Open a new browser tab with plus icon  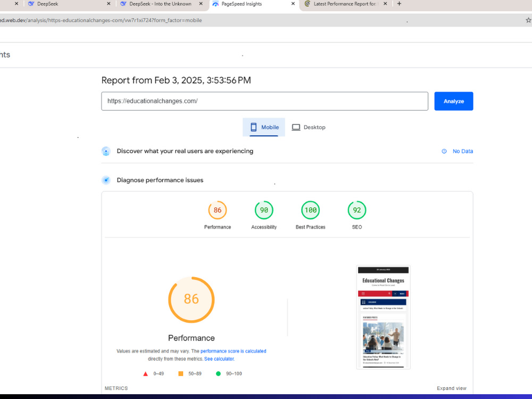pyautogui.click(x=399, y=4)
